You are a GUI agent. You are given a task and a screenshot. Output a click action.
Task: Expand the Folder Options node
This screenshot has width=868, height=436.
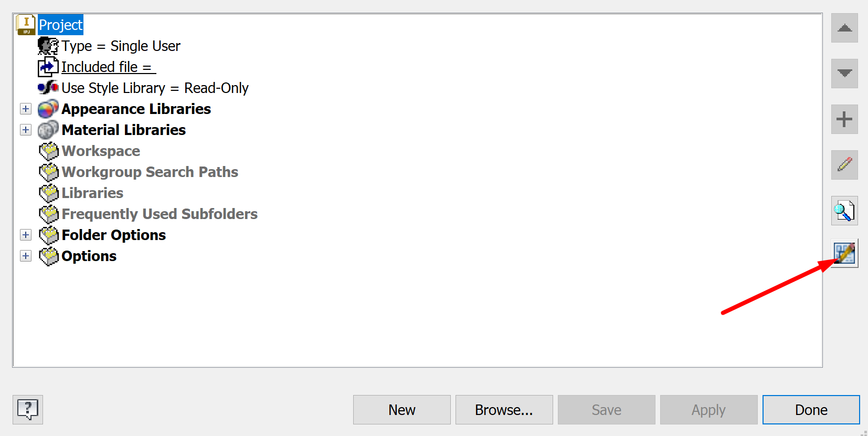(x=25, y=235)
